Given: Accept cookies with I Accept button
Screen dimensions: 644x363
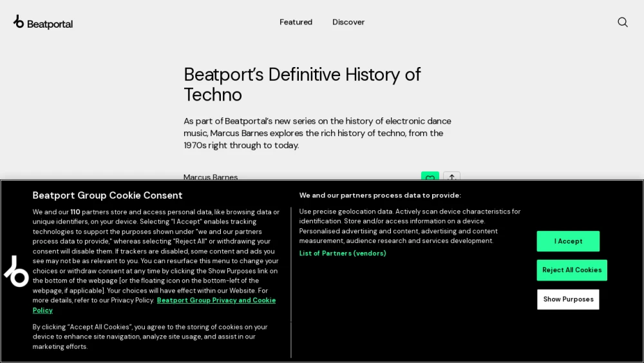Looking at the screenshot, I should coord(568,241).
